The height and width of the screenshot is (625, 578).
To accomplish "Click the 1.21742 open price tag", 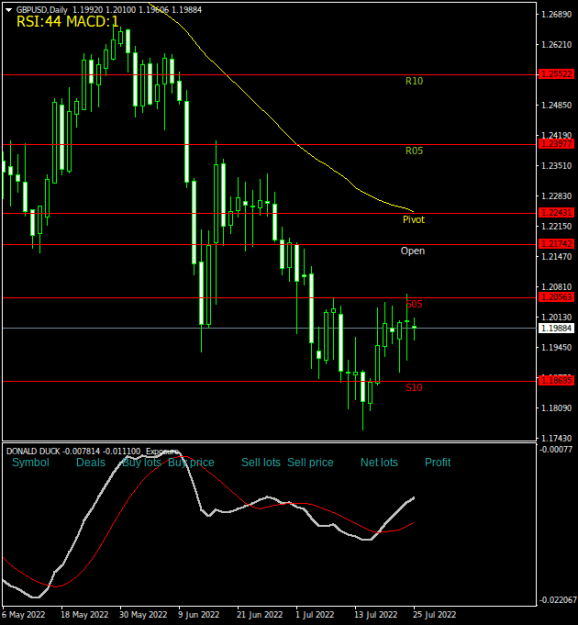I will tap(556, 244).
